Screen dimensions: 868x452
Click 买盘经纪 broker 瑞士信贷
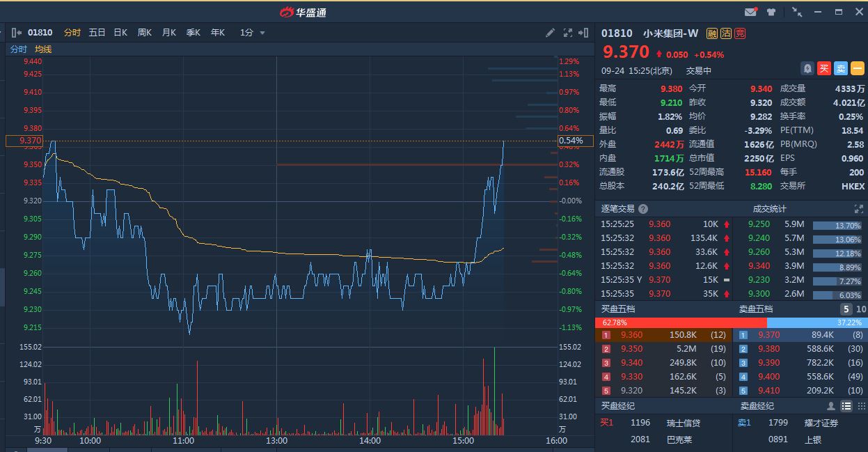coord(684,423)
